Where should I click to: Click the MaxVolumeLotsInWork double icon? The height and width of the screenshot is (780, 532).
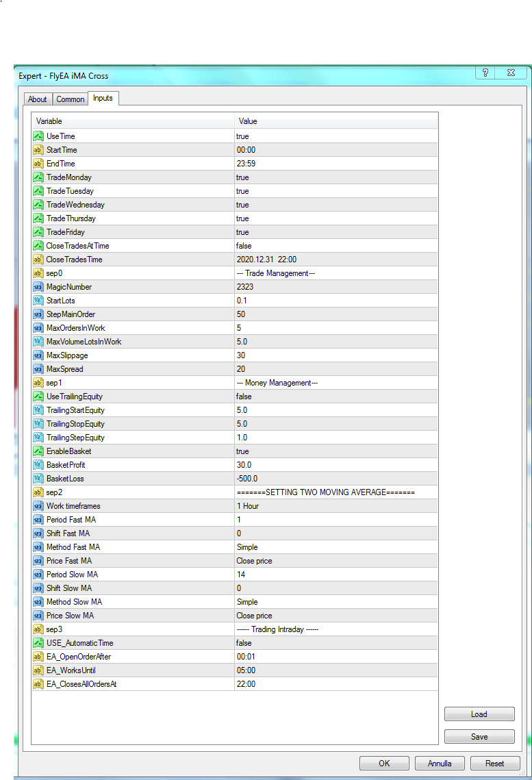(x=38, y=341)
